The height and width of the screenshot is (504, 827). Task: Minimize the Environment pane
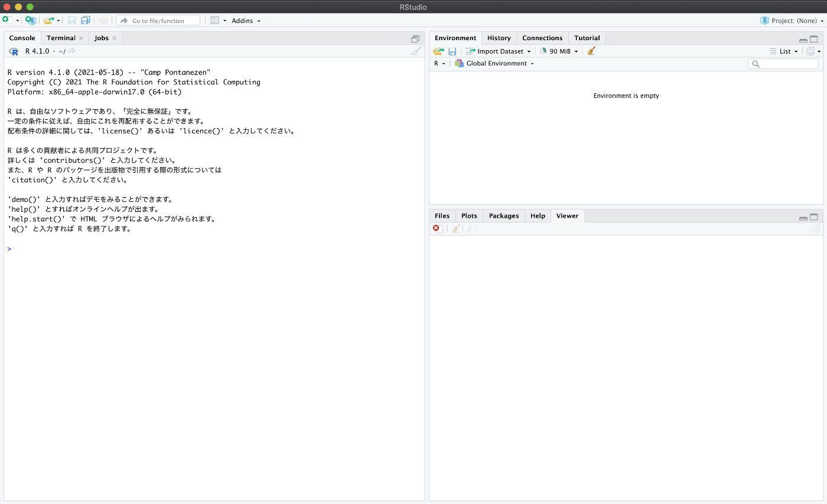tap(803, 40)
